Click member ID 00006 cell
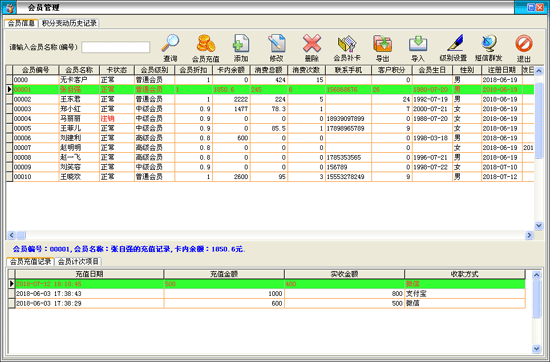550x362 pixels. click(x=36, y=138)
